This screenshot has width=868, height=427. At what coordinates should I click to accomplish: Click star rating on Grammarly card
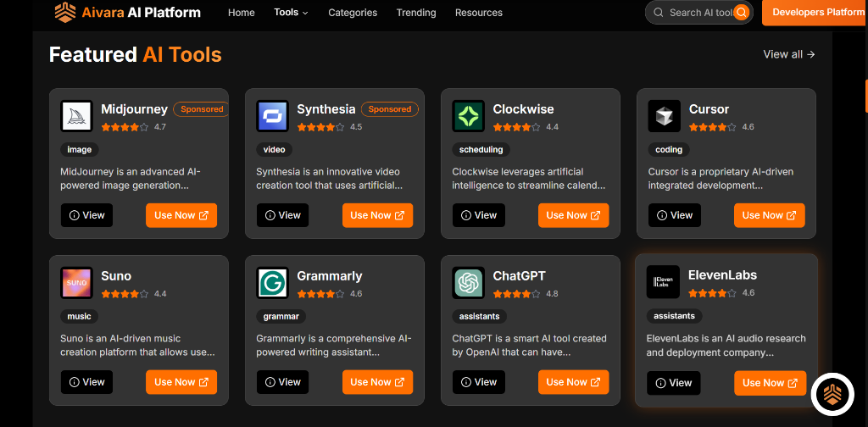tap(320, 294)
